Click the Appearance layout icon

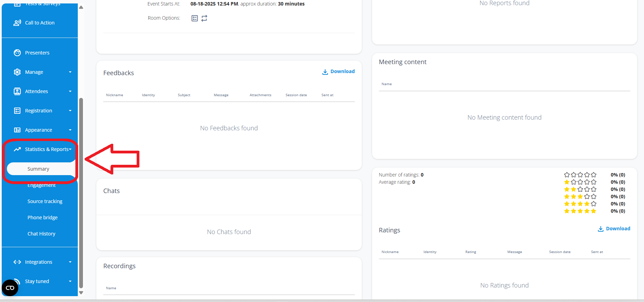(17, 130)
